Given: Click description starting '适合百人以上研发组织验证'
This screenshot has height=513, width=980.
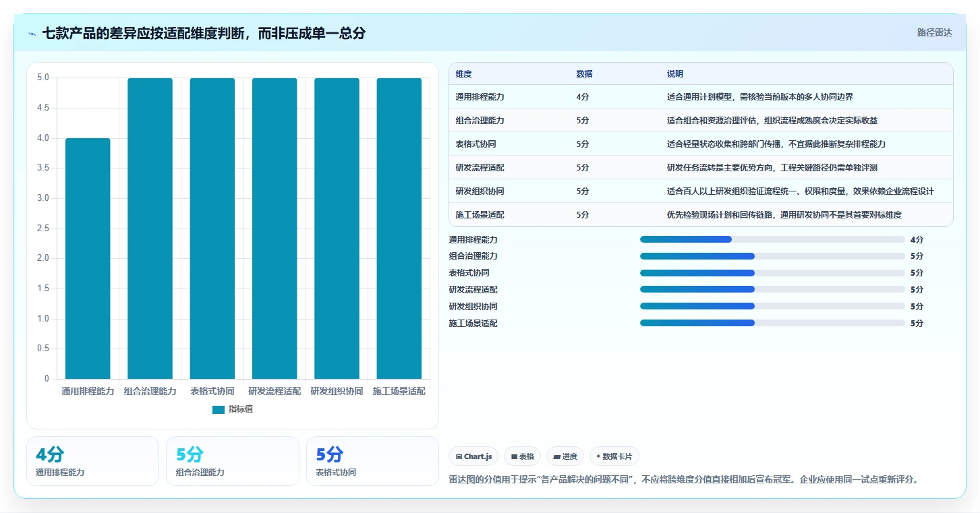Looking at the screenshot, I should [801, 191].
